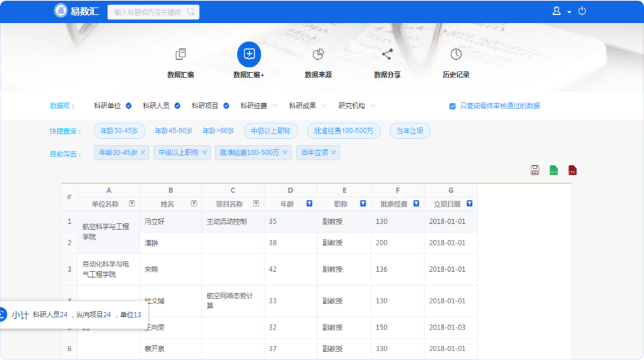Click the 小计 summary panel
The width and height of the screenshot is (644, 360).
[x=74, y=315]
